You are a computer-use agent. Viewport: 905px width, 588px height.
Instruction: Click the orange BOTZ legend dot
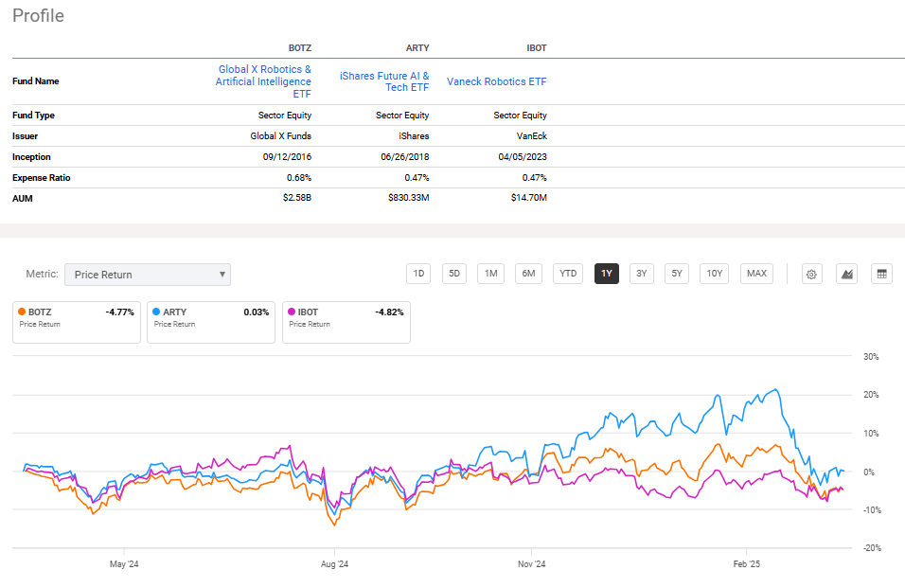point(21,312)
